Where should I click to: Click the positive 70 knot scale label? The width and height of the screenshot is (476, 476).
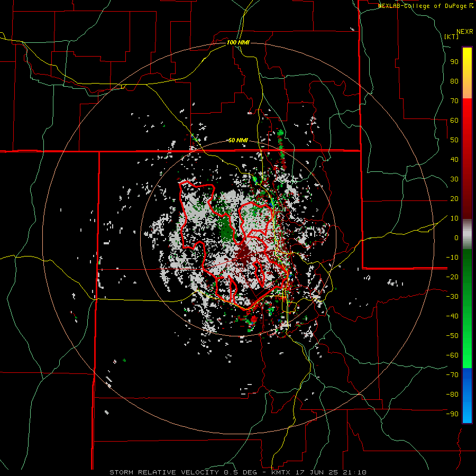coord(454,101)
